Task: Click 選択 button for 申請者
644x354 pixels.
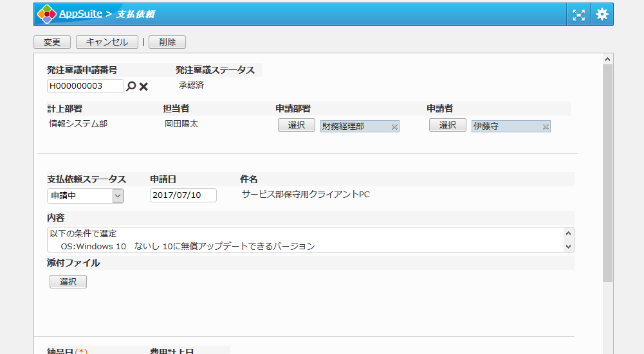Action: pyautogui.click(x=447, y=125)
